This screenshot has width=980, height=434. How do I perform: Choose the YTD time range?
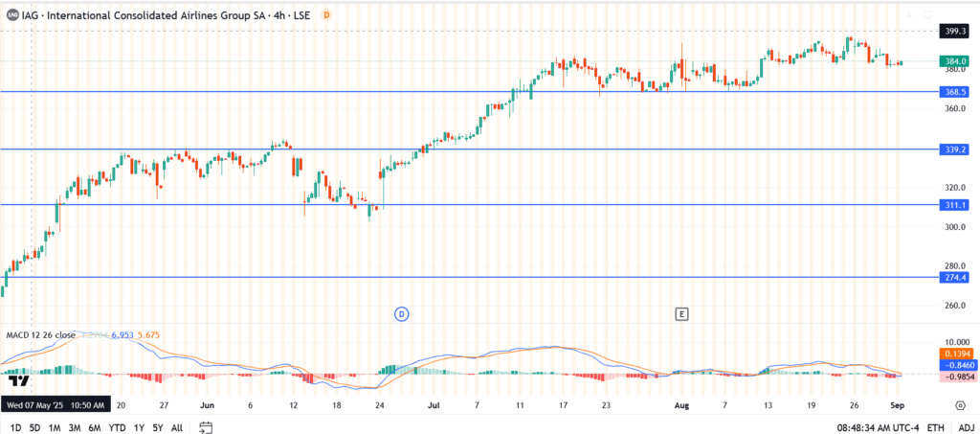[118, 427]
